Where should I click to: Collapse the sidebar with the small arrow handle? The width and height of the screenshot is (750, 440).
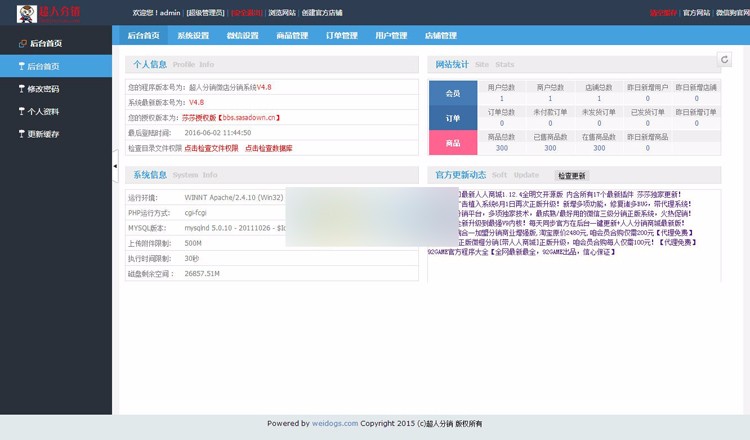(x=115, y=166)
